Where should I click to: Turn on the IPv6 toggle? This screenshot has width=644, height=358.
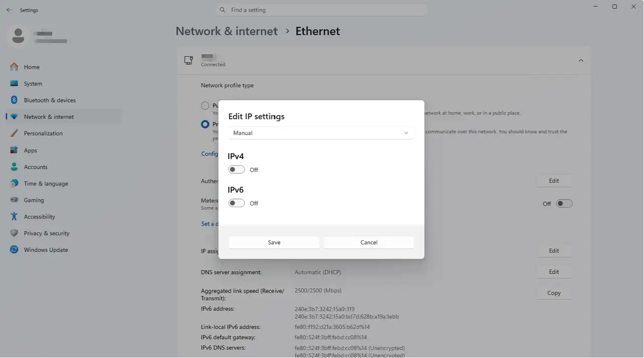[x=237, y=203]
